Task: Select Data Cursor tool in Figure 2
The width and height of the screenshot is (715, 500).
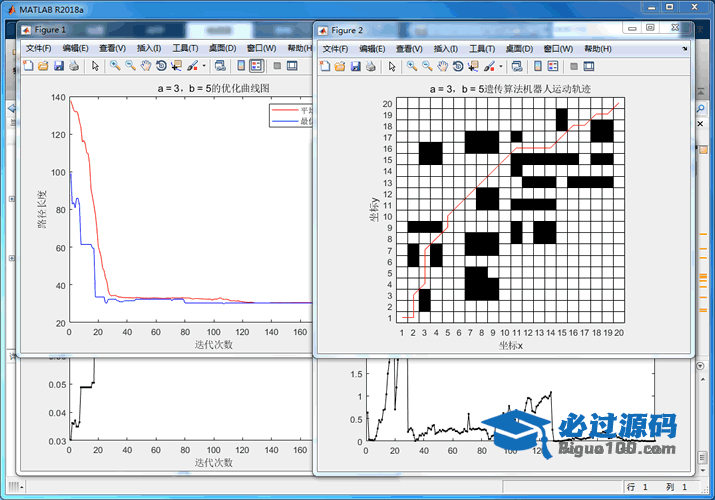Action: (473, 67)
